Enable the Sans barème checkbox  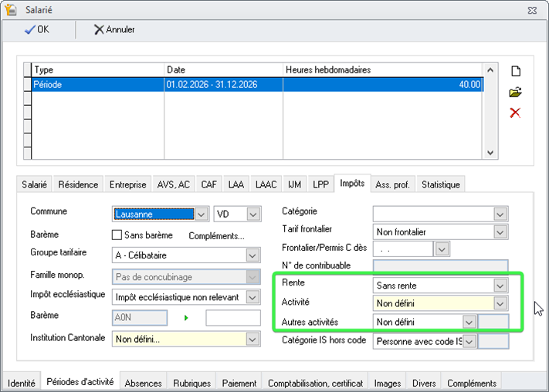(117, 235)
